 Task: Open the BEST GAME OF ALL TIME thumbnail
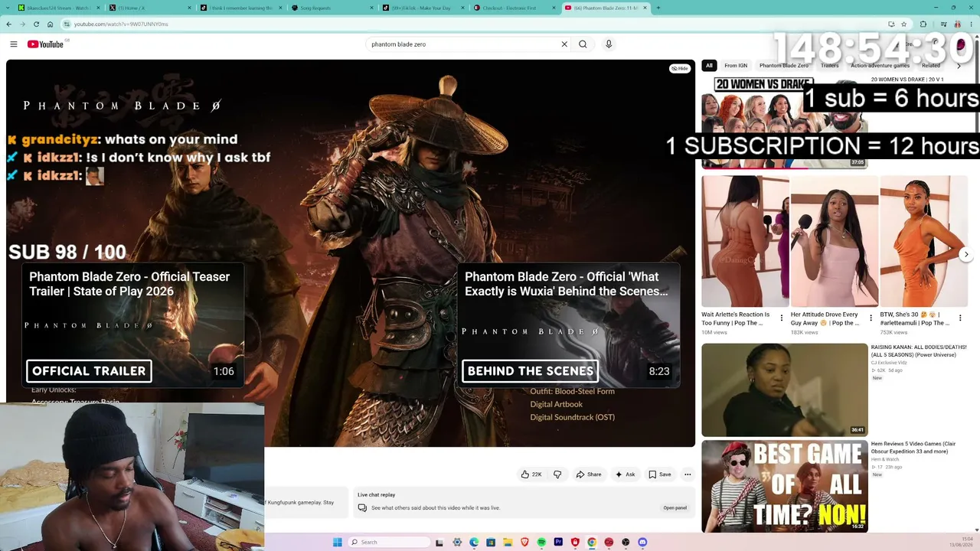[785, 486]
